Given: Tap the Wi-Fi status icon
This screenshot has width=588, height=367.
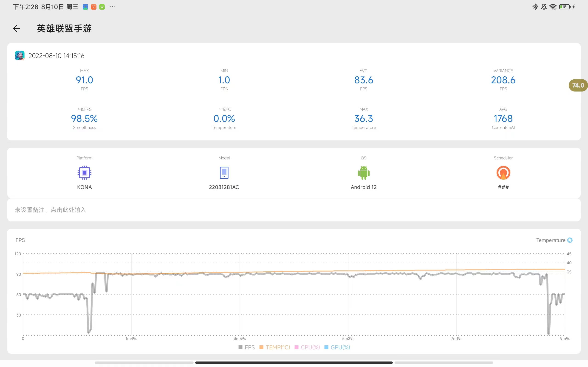Looking at the screenshot, I should click(553, 7).
